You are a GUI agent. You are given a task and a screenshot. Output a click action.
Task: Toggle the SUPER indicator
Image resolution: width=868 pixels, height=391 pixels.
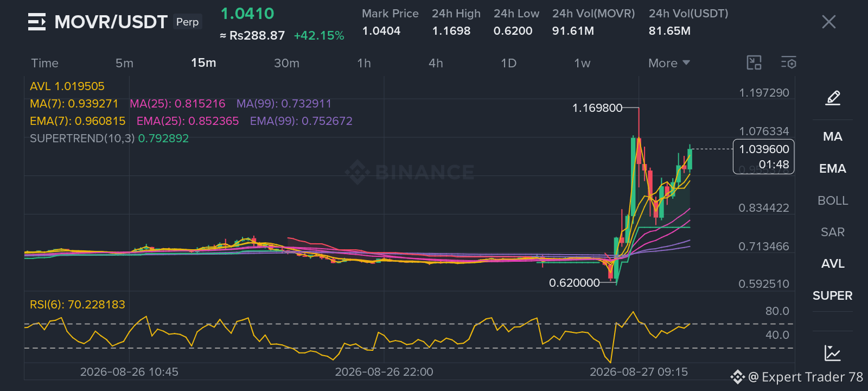[x=833, y=295]
